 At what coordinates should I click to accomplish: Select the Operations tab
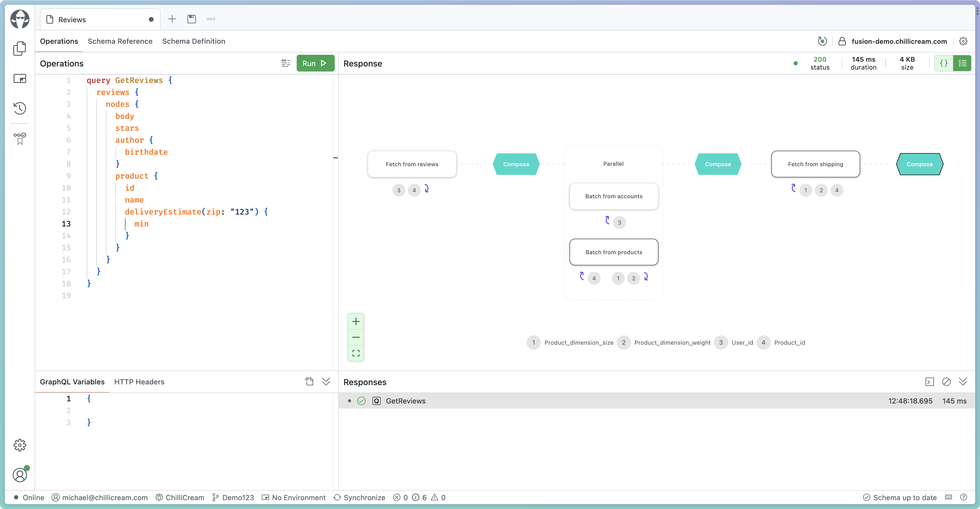coord(59,41)
